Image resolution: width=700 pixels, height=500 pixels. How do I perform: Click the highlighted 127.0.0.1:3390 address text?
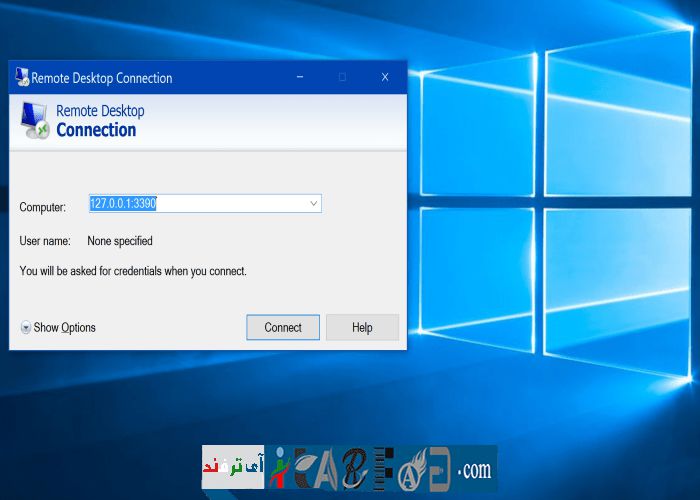[x=123, y=203]
